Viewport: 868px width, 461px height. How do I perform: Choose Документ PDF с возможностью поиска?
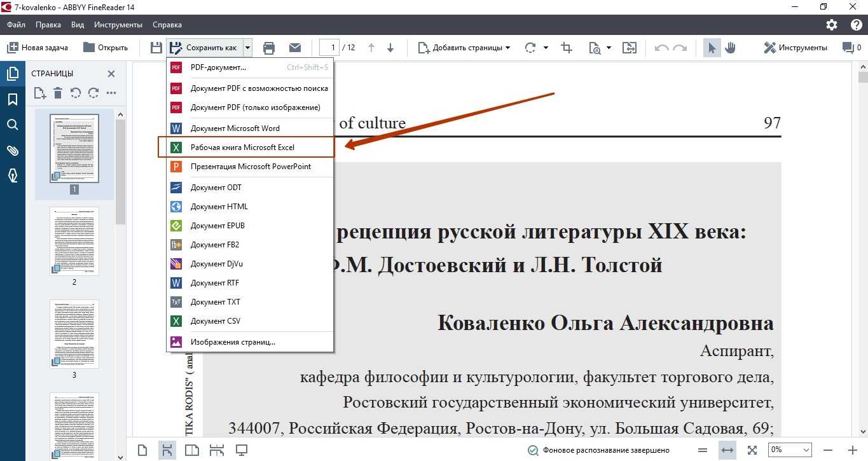[x=250, y=88]
